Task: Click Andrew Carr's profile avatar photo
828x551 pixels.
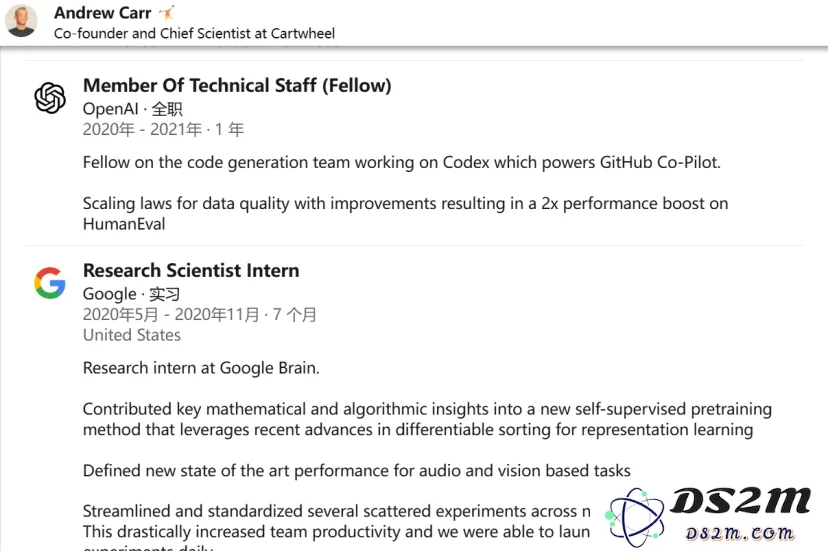Action: [x=21, y=21]
